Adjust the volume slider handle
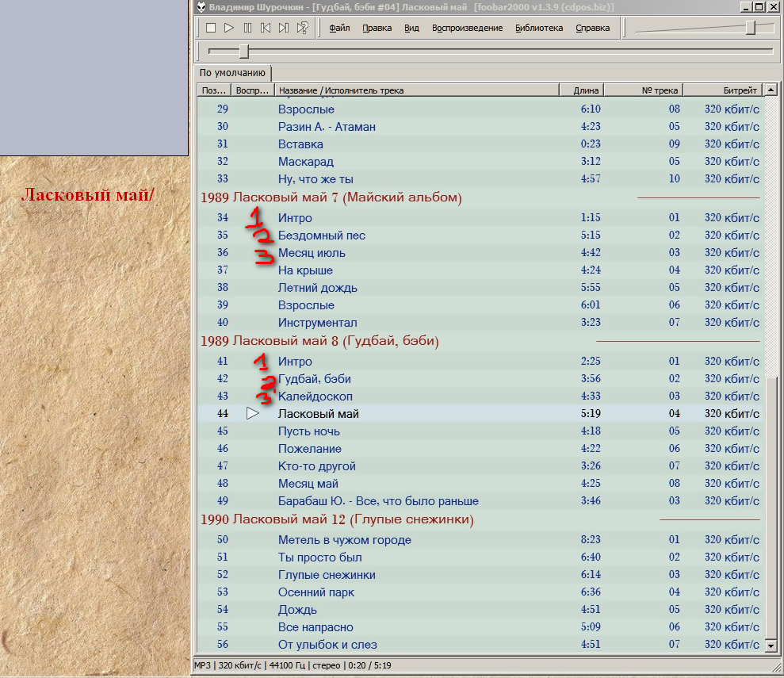Screen dimensions: 784x678 click(x=750, y=28)
